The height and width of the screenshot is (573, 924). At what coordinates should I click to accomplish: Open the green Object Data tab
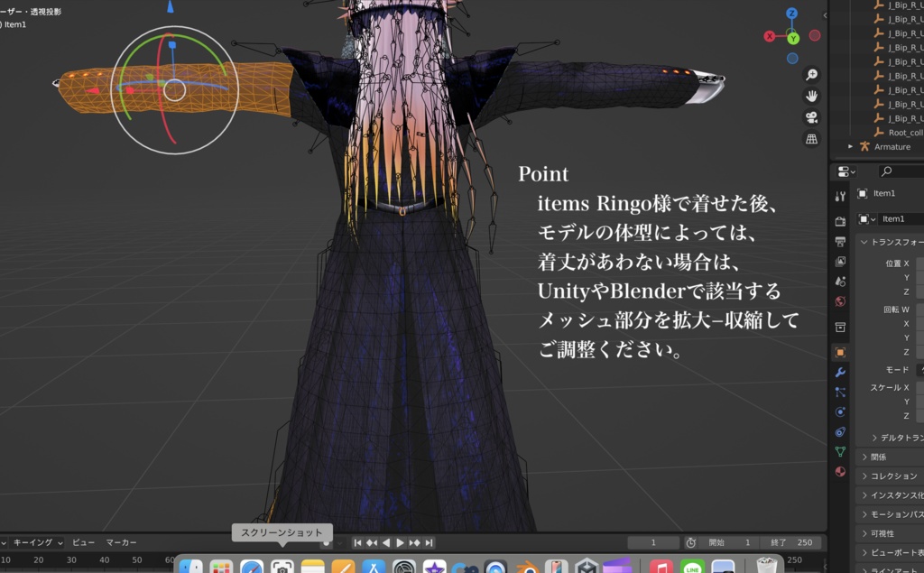point(840,451)
